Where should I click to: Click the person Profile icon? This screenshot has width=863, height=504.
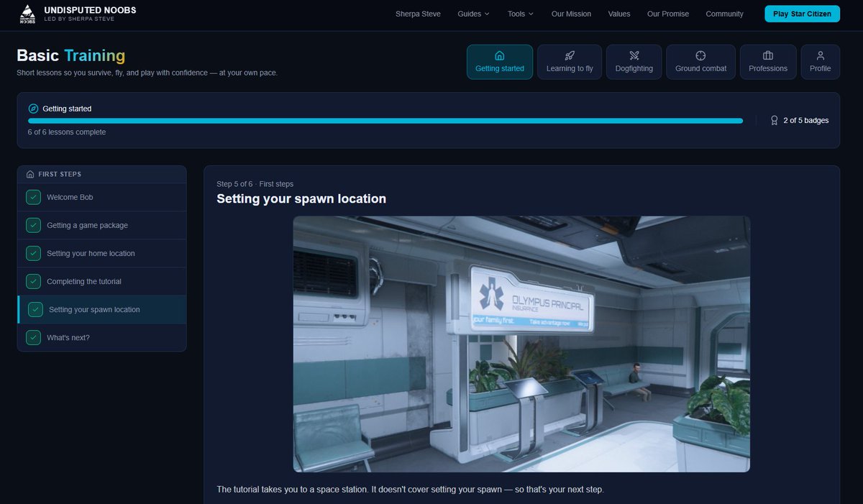(x=820, y=55)
